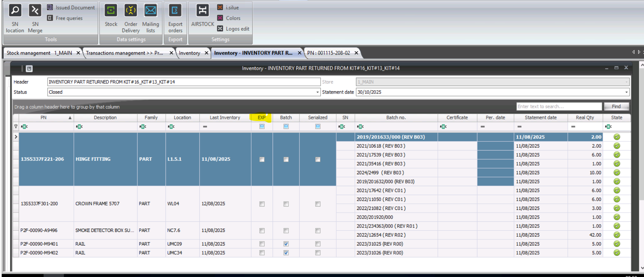Viewport: 644px width, 277px height.
Task: Toggle Serialized checkbox for P2F-00090-M9402 row
Action: [318, 253]
